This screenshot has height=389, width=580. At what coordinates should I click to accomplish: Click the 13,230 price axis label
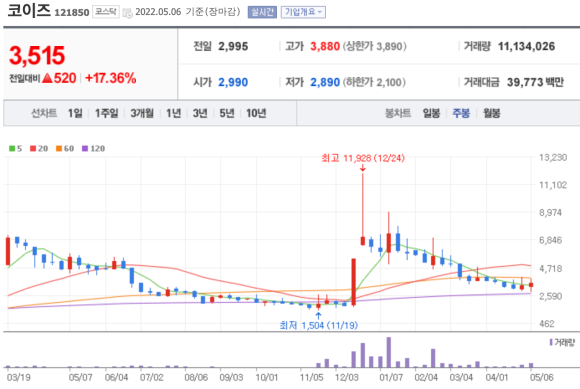[553, 158]
